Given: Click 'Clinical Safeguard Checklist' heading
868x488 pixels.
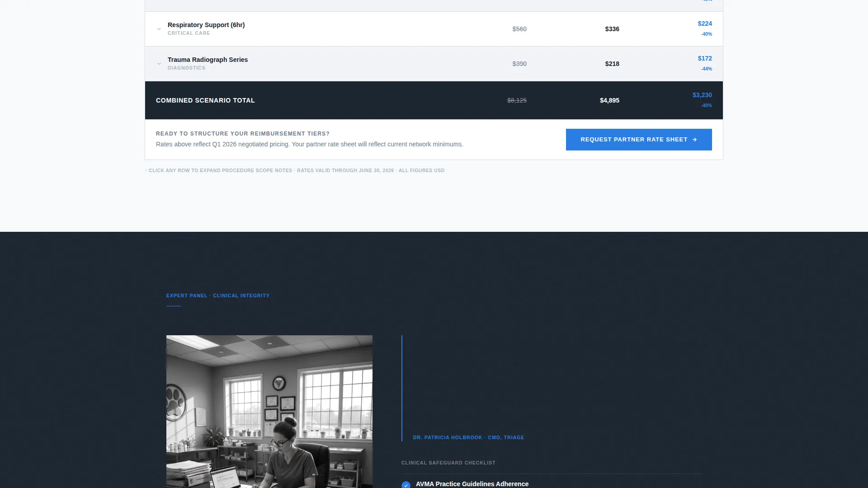Looking at the screenshot, I should (448, 463).
